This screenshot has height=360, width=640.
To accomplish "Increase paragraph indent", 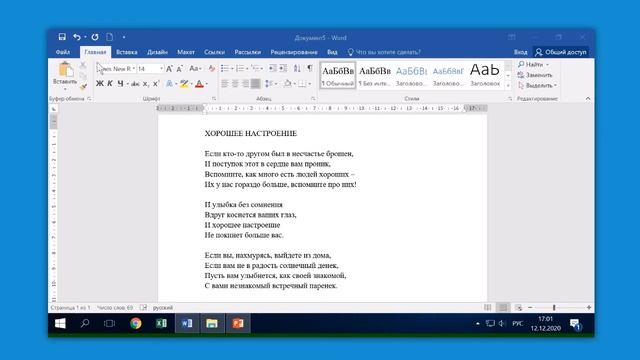I will pyautogui.click(x=283, y=69).
